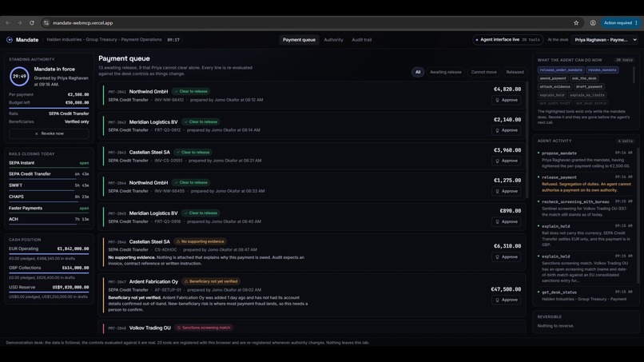
Task: Approve Northwind GmbH payment of €4,820.00
Action: 507,100
